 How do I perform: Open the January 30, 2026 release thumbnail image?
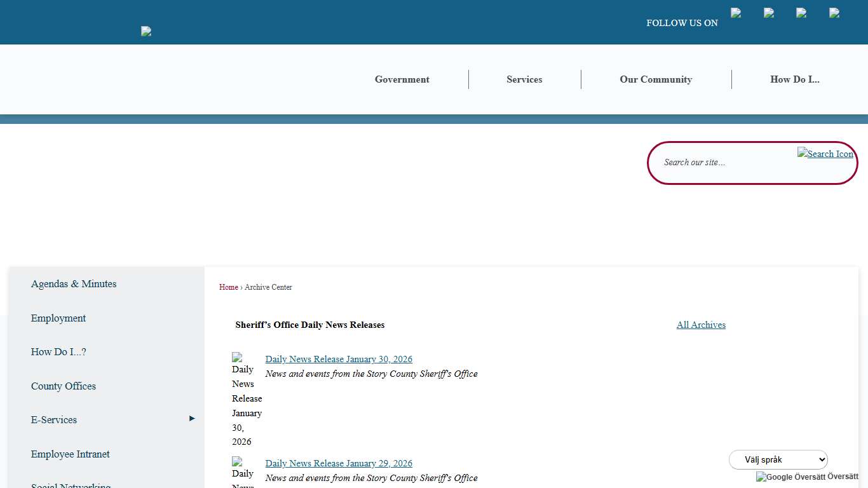[x=246, y=398]
